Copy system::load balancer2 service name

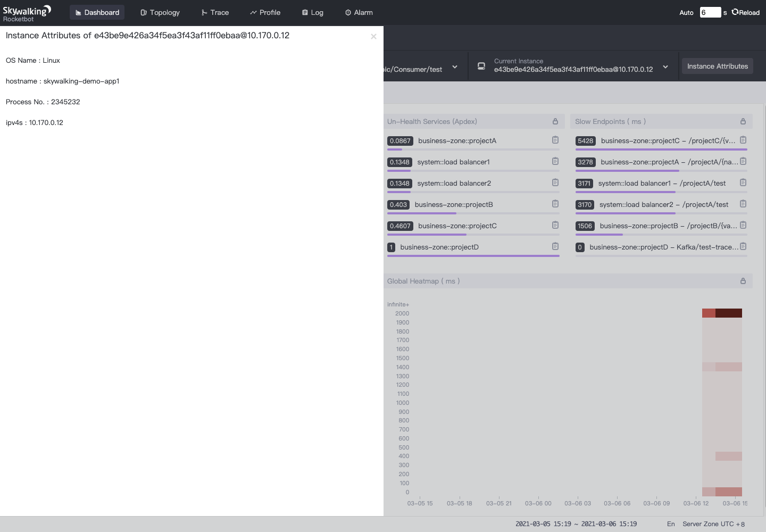click(555, 182)
